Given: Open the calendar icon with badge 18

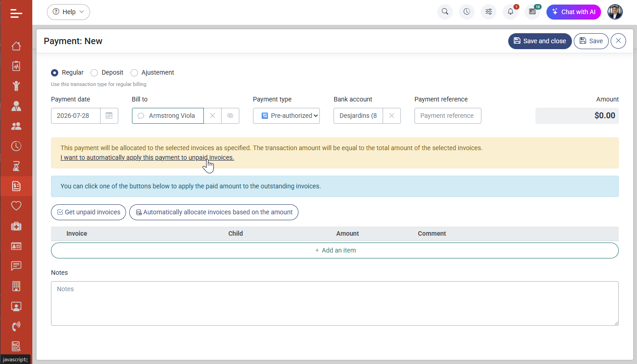Looking at the screenshot, I should click(532, 12).
